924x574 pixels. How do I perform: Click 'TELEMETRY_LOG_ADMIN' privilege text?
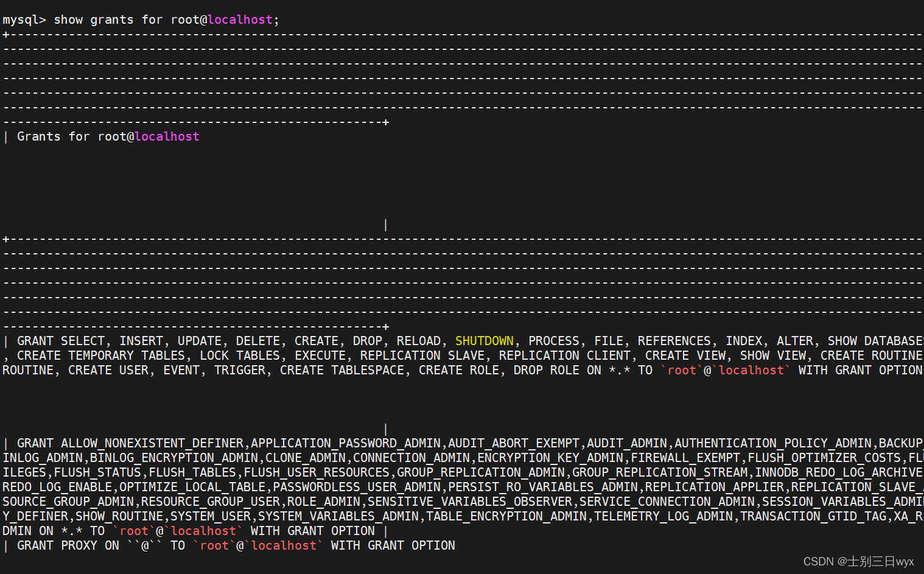click(x=663, y=517)
